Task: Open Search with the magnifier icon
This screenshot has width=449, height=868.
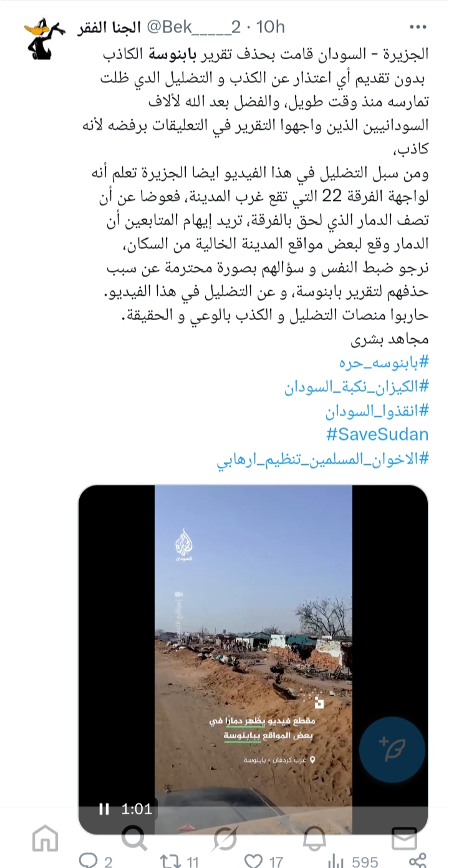Action: pos(135,837)
